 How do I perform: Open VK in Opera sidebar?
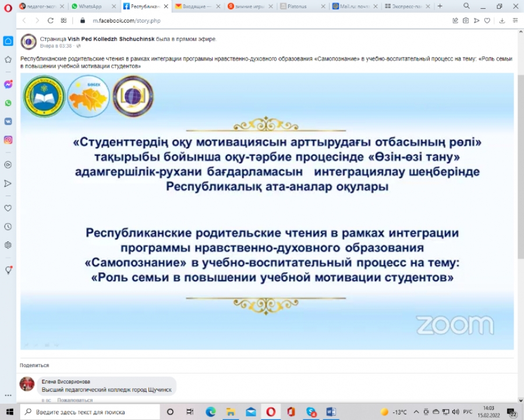[x=8, y=121]
